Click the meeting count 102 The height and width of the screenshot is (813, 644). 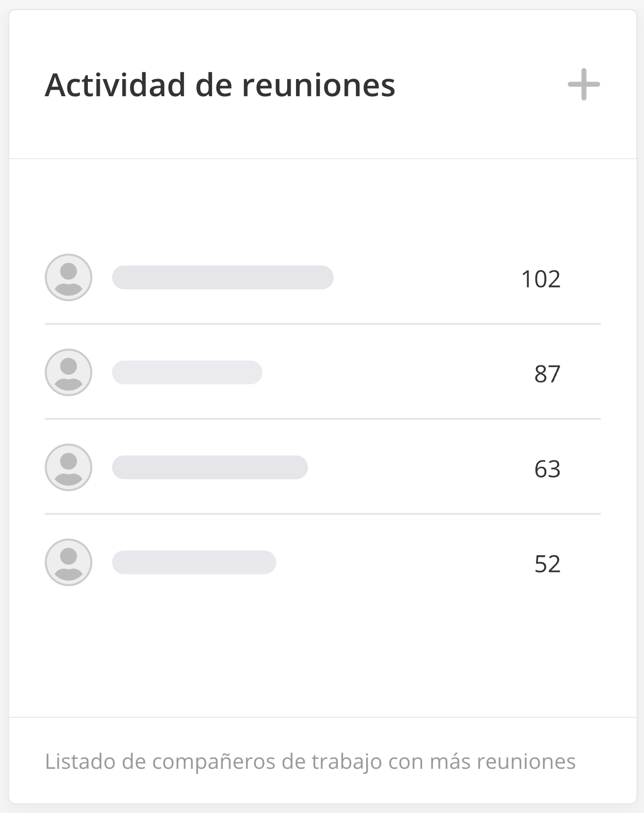(540, 279)
